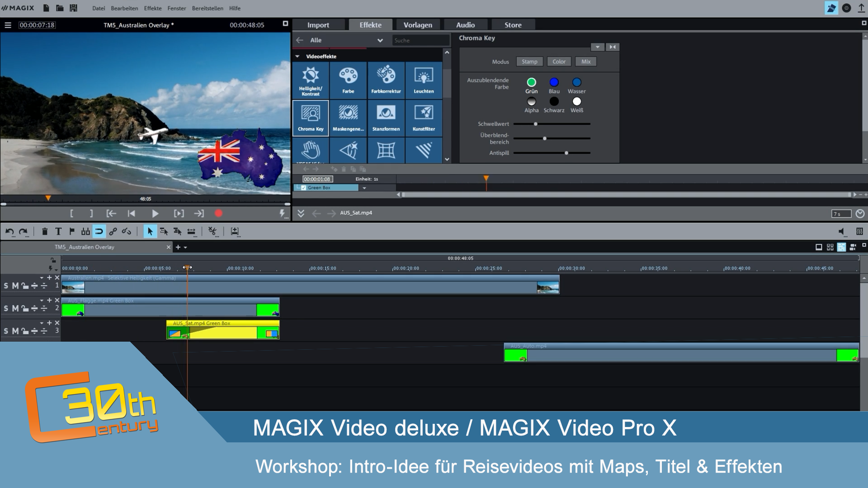Select the Maskengenerator effect
Viewport: 868px width, 488px height.
point(348,118)
